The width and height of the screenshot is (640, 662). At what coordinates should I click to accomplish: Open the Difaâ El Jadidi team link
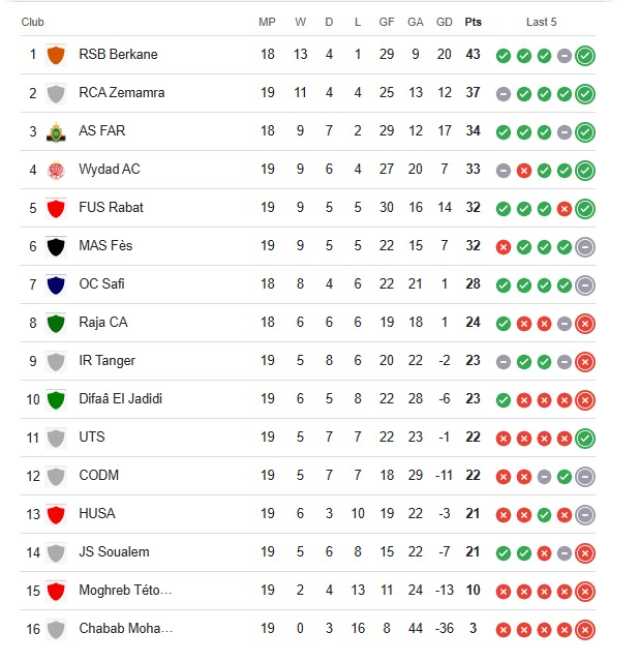[x=120, y=399]
